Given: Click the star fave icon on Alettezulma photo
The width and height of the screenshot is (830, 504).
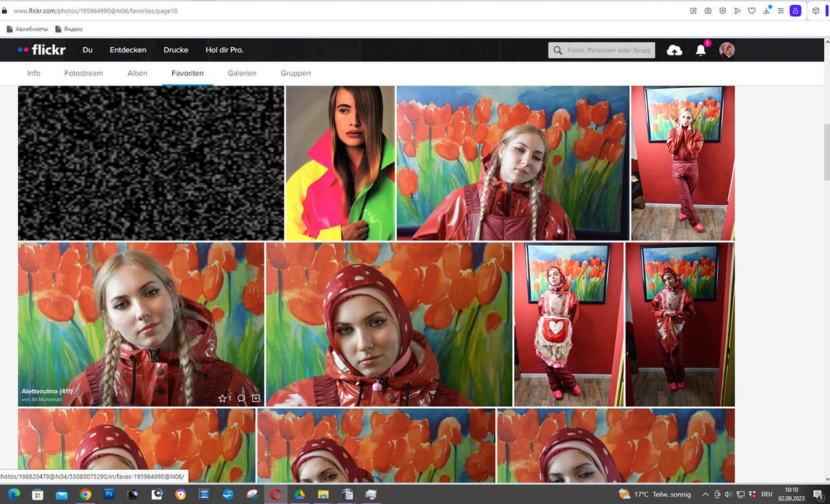Looking at the screenshot, I should click(x=222, y=398).
